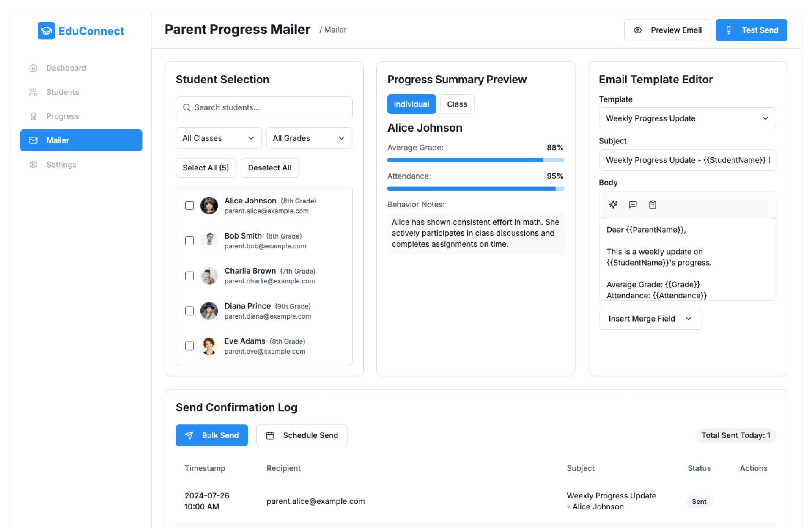The image size is (812, 528).
Task: Tick the checkbox for Eve Adams
Action: [189, 346]
